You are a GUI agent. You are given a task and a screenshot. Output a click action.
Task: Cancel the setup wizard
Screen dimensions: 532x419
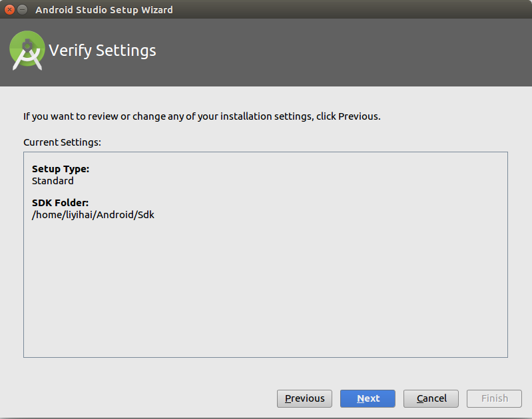point(431,398)
